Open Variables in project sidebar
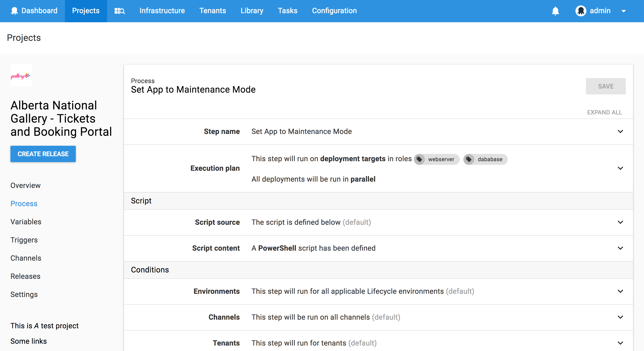 (26, 222)
